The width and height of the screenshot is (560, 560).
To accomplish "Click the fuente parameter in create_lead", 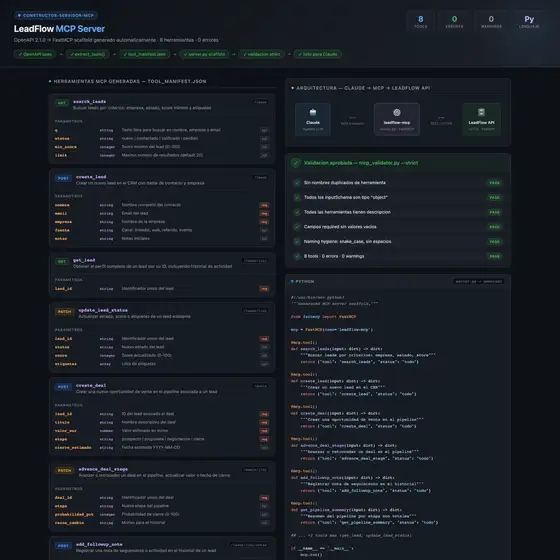I will click(62, 230).
